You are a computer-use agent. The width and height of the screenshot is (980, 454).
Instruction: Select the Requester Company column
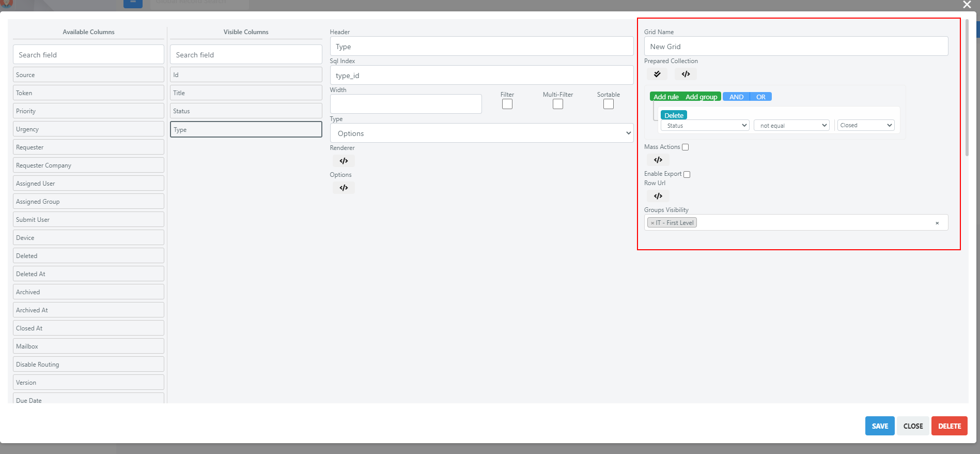88,165
